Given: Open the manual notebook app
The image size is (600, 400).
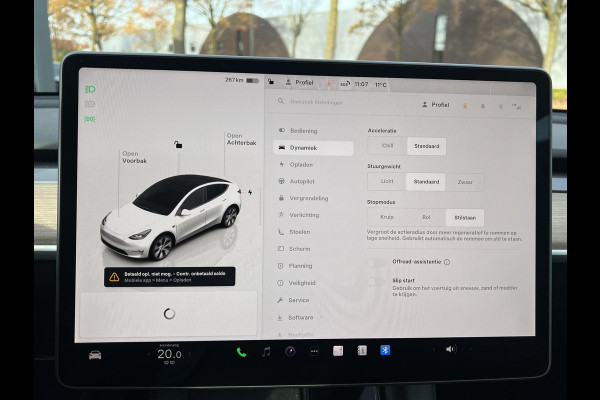Looking at the screenshot, I should [x=362, y=350].
